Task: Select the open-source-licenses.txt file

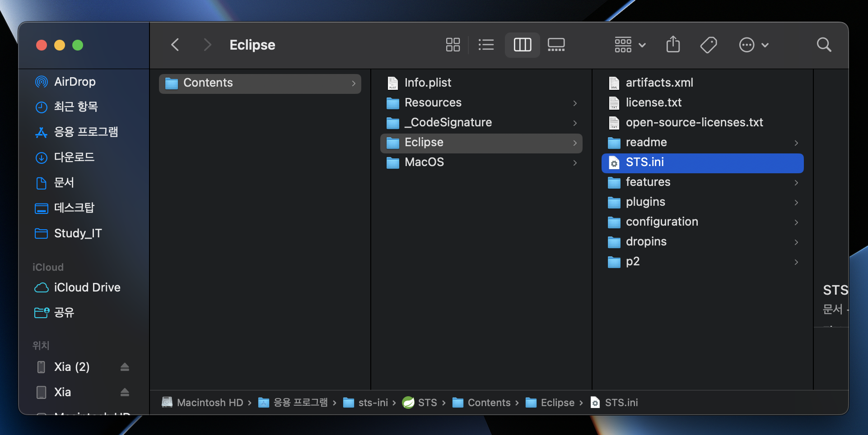Action: pyautogui.click(x=702, y=122)
